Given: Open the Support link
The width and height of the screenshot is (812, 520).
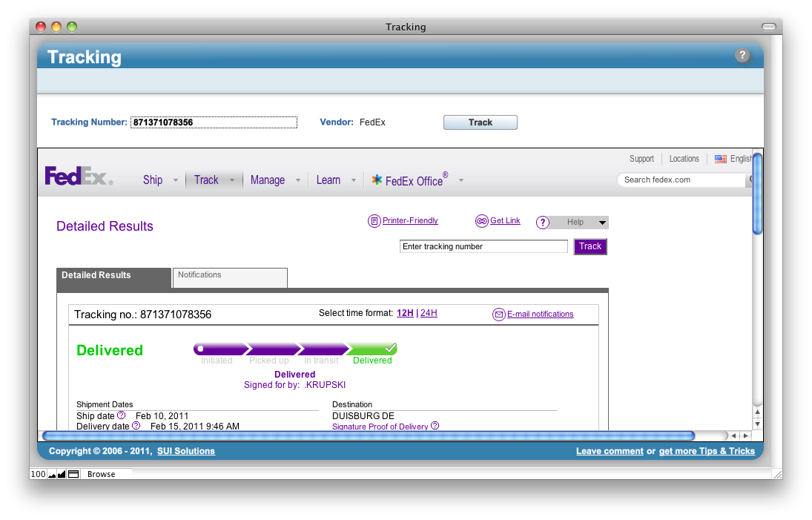Looking at the screenshot, I should coord(641,159).
